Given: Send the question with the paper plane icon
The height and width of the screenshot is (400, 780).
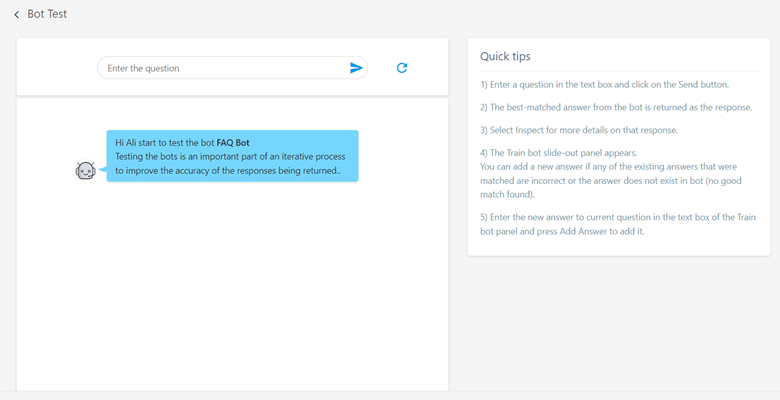Looking at the screenshot, I should [356, 68].
